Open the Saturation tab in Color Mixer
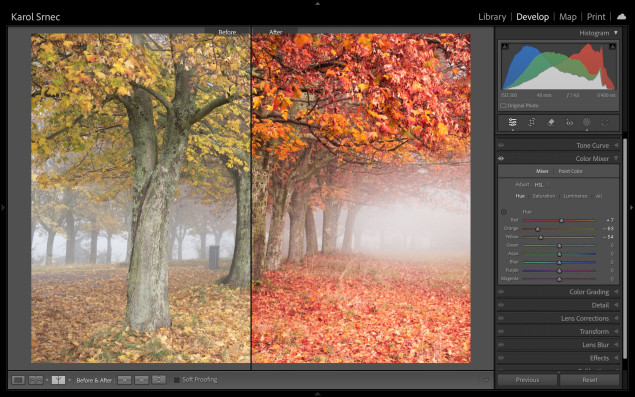Screen dimensions: 635x397 click(x=543, y=196)
